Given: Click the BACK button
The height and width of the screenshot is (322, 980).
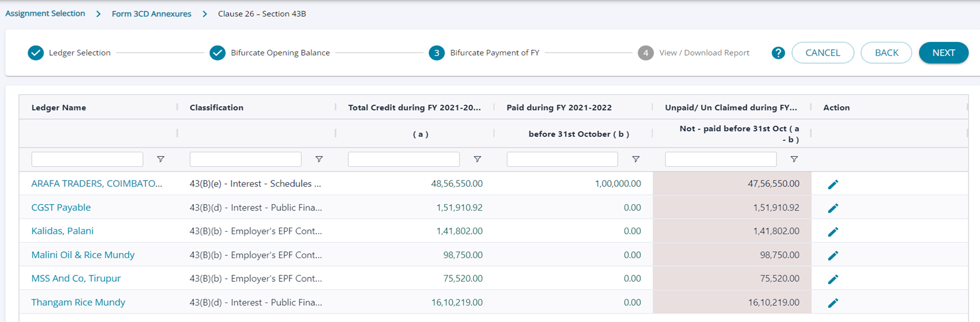Looking at the screenshot, I should tap(886, 53).
